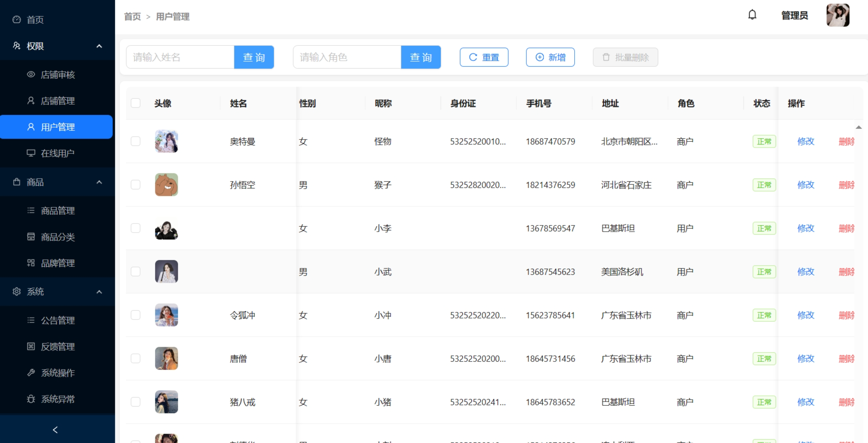Click phone number 18687470579
868x443 pixels.
tap(550, 141)
